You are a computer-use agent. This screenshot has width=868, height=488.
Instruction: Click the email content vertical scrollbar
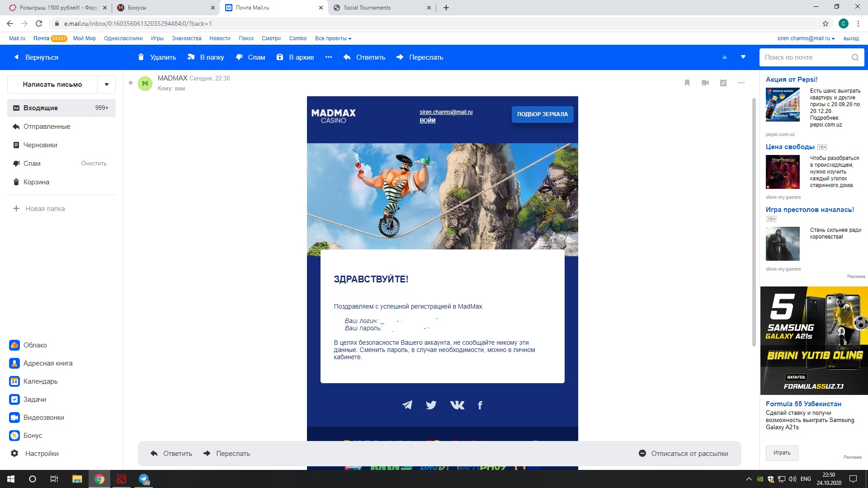pos(754,221)
